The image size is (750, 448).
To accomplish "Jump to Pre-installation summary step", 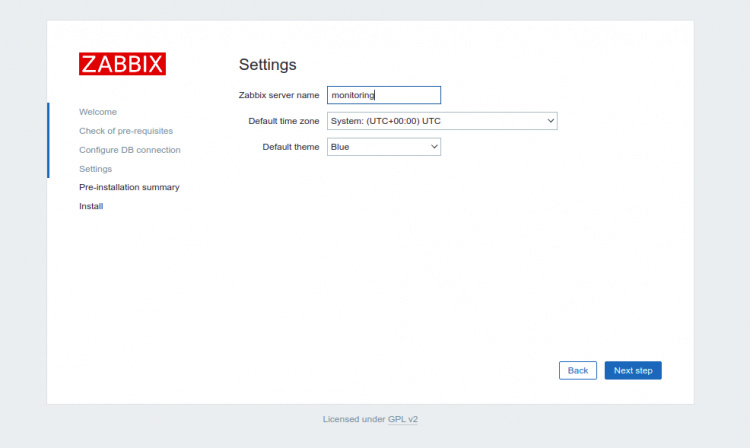I will [x=129, y=187].
